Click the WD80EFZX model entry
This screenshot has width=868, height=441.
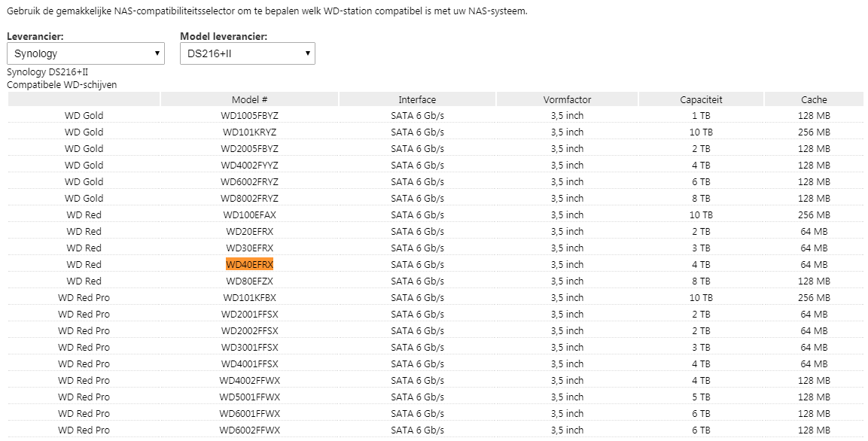(249, 281)
